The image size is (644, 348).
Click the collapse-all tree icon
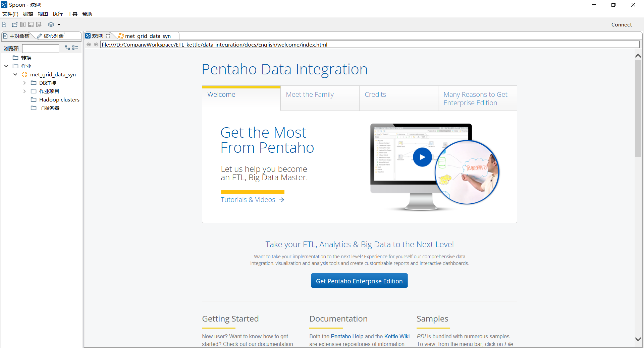point(75,48)
